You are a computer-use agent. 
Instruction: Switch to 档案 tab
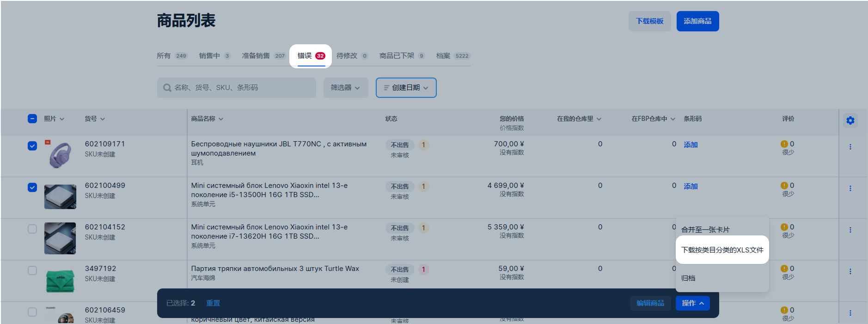[x=452, y=56]
